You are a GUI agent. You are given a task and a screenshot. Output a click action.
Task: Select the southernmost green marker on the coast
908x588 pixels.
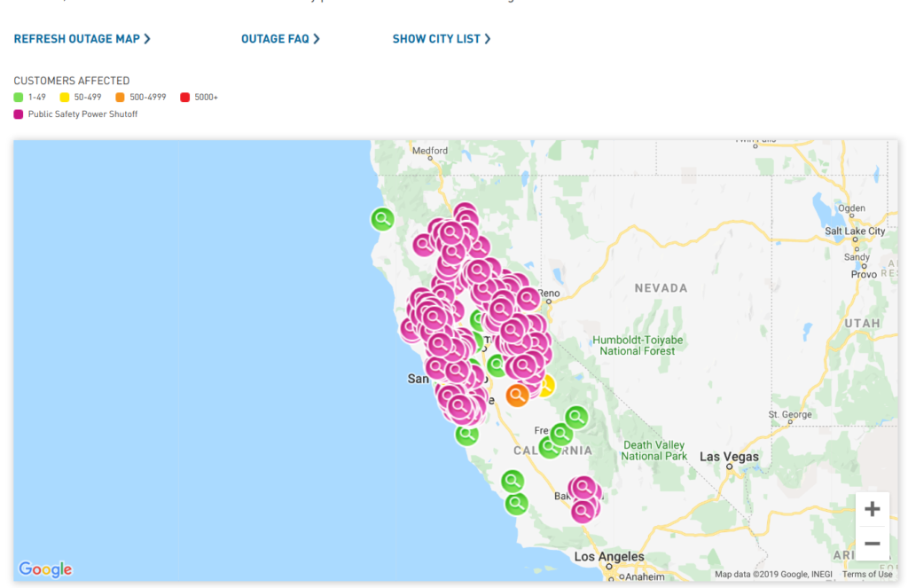point(516,504)
